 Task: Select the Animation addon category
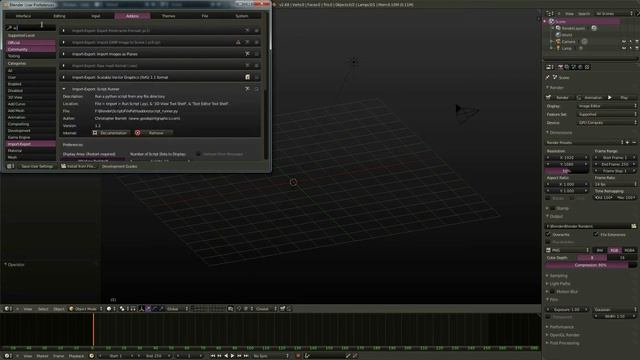pos(31,117)
